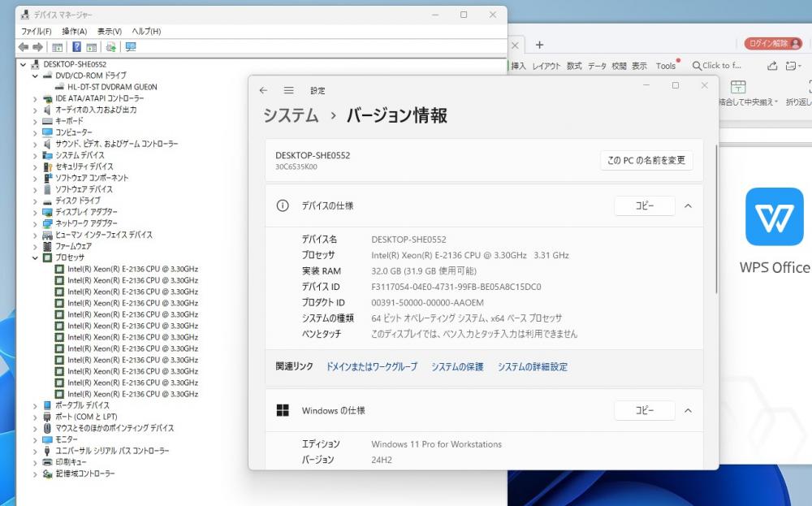
Task: Select the Windows 11 Pro for Workstations text
Action: tap(437, 444)
